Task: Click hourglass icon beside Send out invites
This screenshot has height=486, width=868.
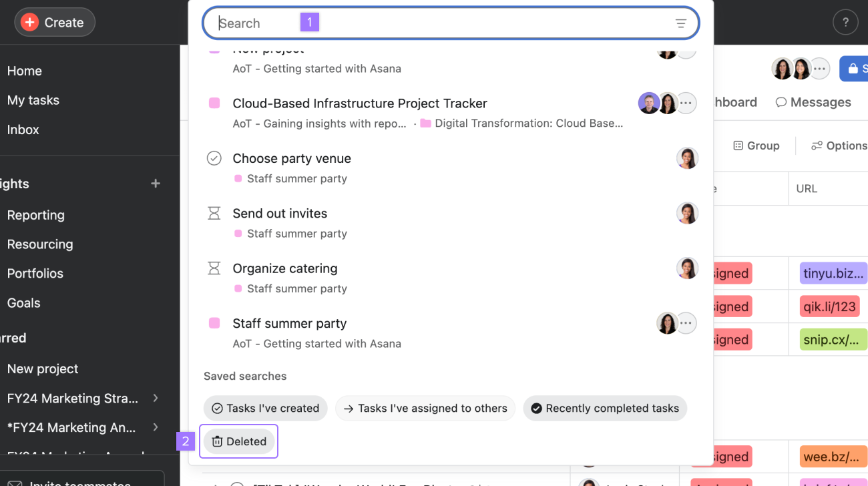Action: 214,214
